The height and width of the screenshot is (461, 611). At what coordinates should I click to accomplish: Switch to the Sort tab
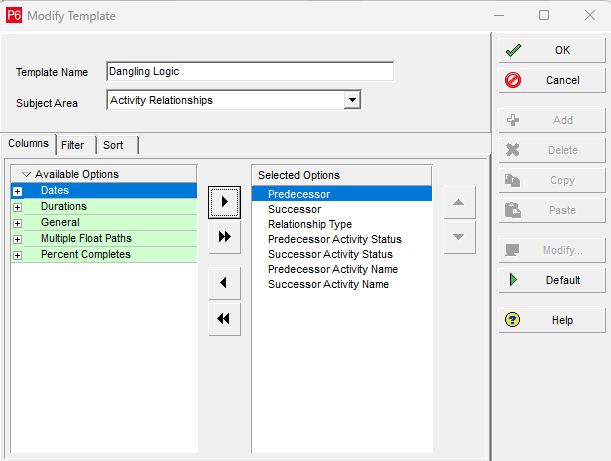coord(113,145)
